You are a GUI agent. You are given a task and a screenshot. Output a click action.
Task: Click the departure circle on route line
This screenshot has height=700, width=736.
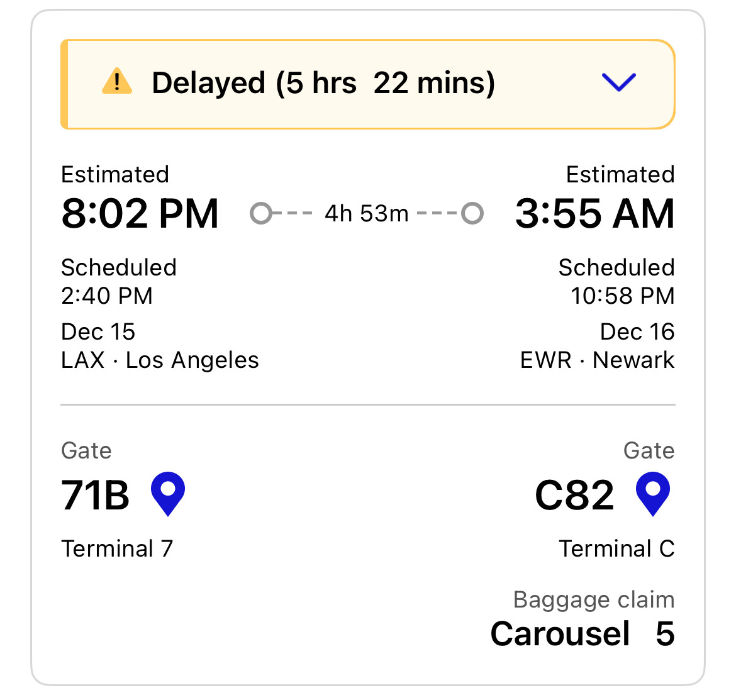pos(261,213)
